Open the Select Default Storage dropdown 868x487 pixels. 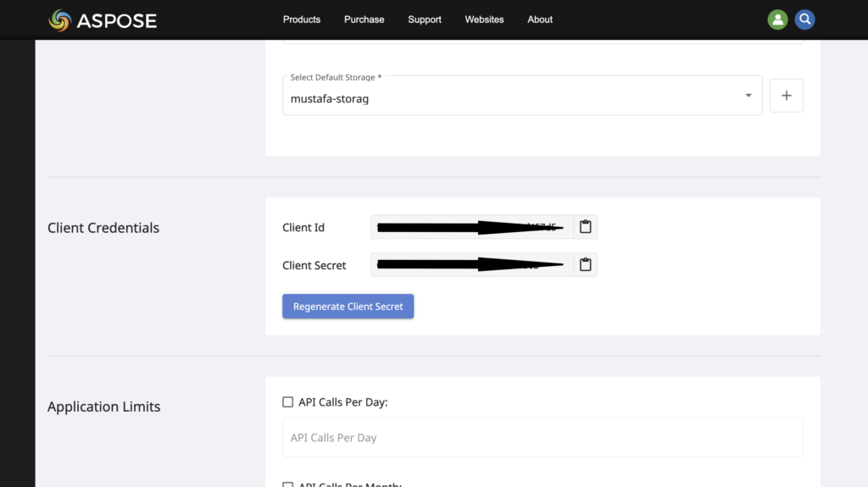[509, 97]
